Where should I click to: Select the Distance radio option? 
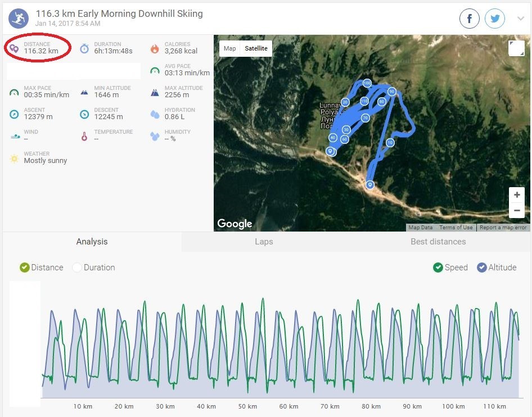click(x=24, y=268)
